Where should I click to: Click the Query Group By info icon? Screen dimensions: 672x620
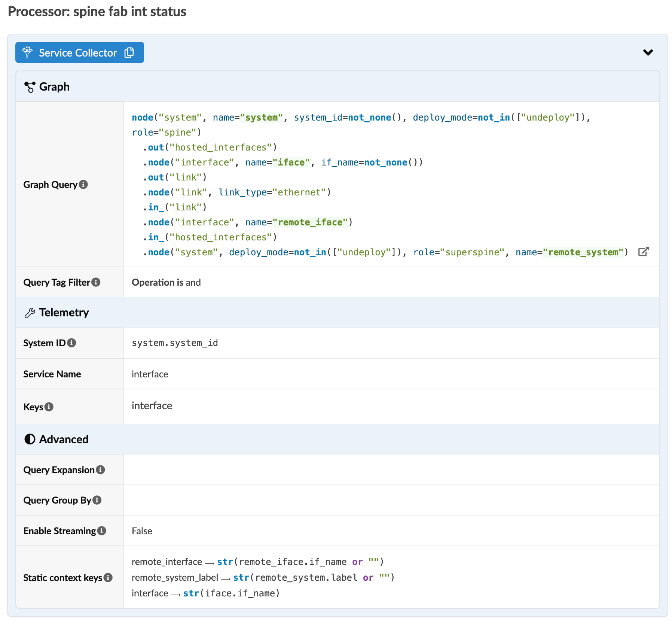click(x=97, y=500)
